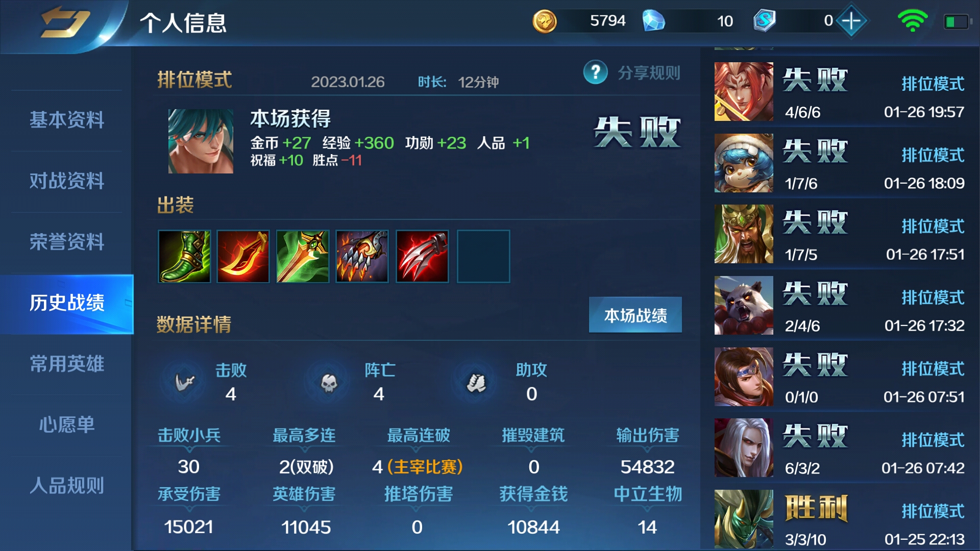
Task: Click the 本场战绩 button
Action: click(x=635, y=315)
